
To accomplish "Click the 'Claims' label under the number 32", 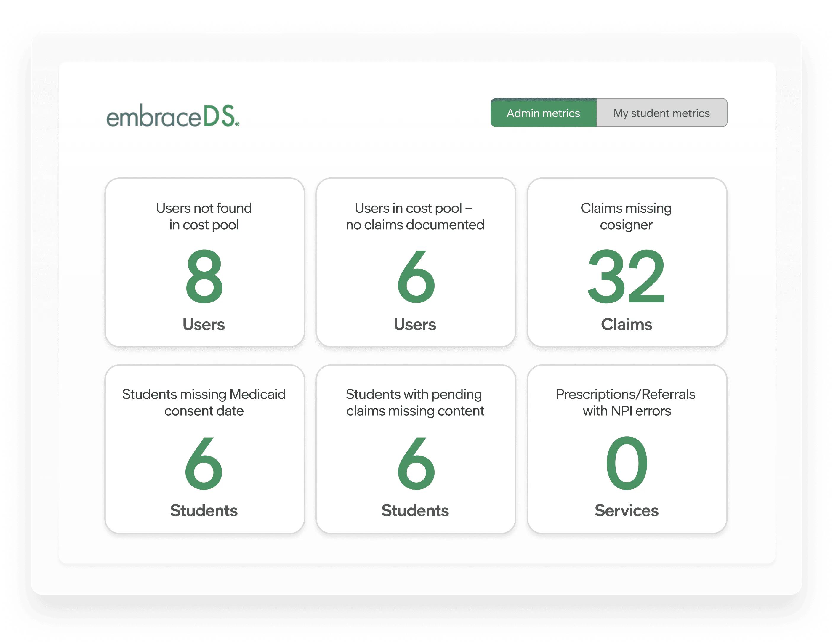I will 626,324.
